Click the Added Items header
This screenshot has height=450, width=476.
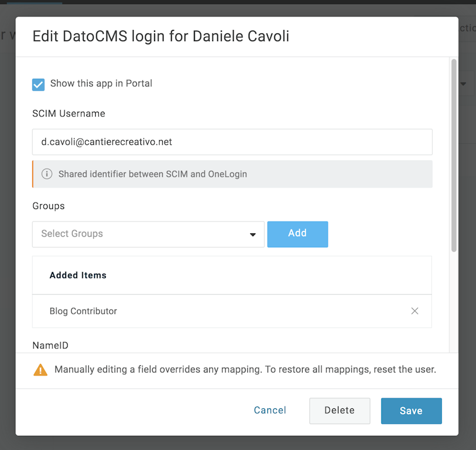coord(78,275)
